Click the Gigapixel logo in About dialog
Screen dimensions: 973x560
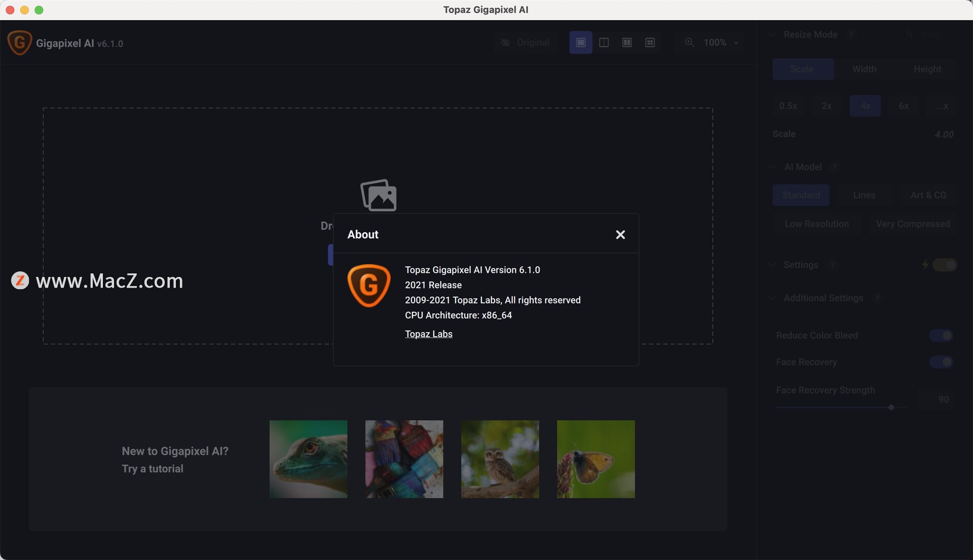tap(368, 286)
